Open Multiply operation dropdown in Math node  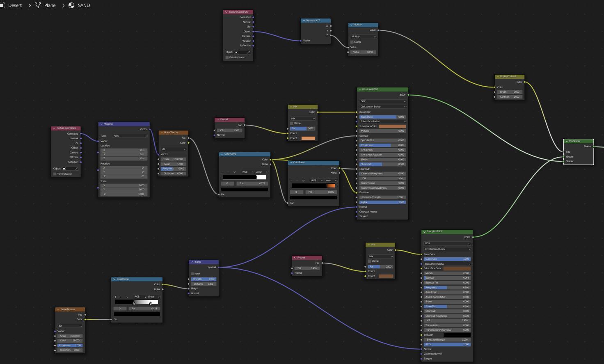[x=363, y=37]
